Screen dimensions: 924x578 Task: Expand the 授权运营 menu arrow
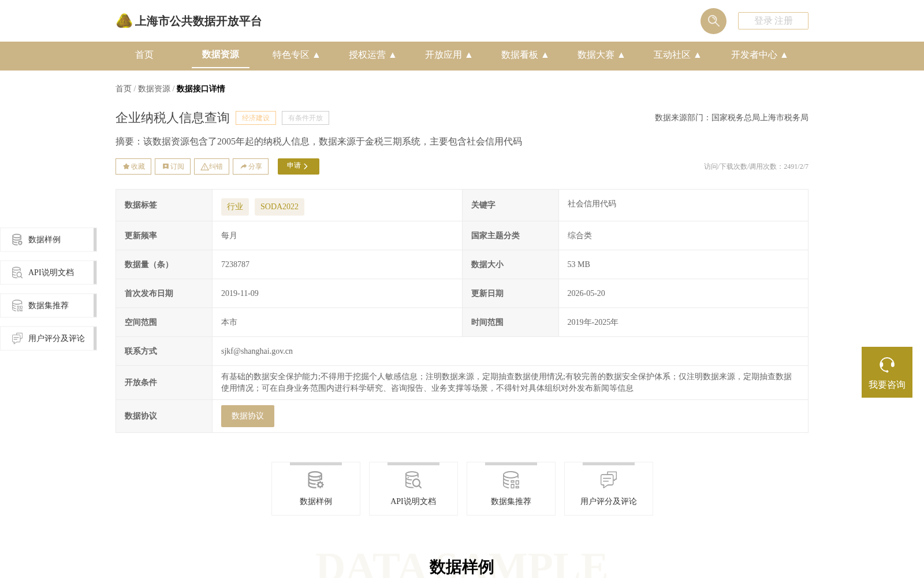point(393,55)
